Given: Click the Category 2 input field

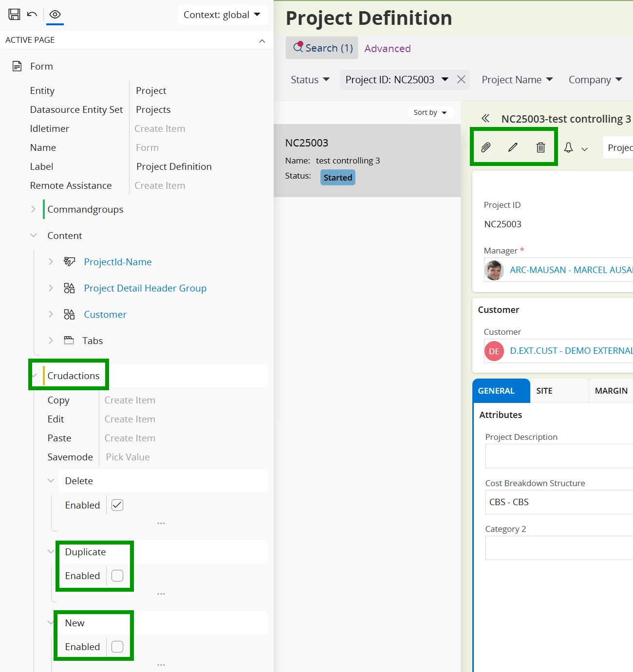Looking at the screenshot, I should tap(559, 548).
